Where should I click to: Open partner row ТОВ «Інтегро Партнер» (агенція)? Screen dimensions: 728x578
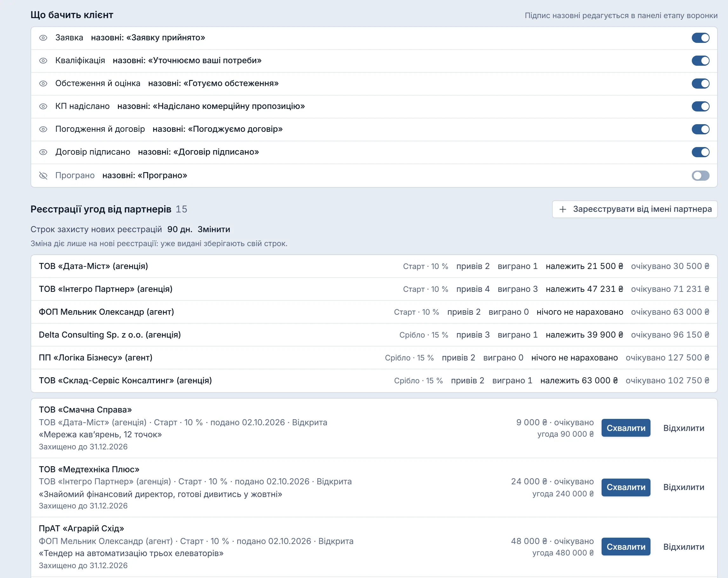pyautogui.click(x=374, y=289)
